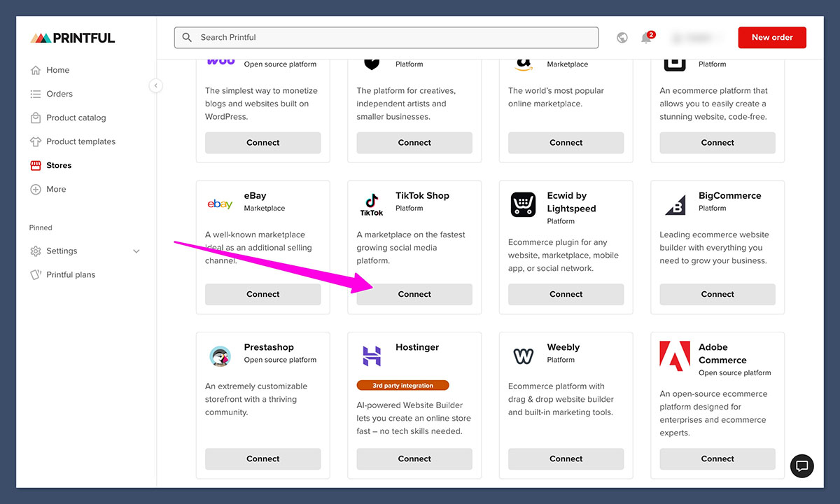Click the eBay logo icon
The height and width of the screenshot is (504, 840).
[x=220, y=204]
